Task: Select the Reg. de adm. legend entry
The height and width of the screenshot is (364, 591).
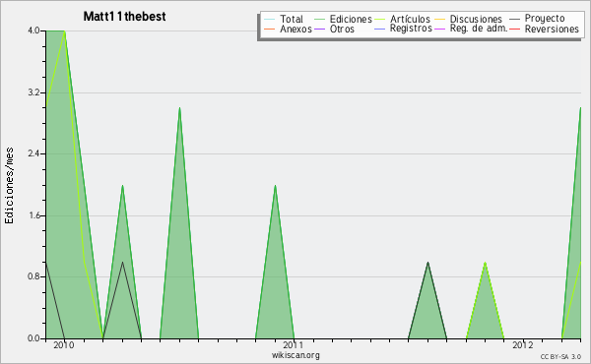Action: [479, 29]
